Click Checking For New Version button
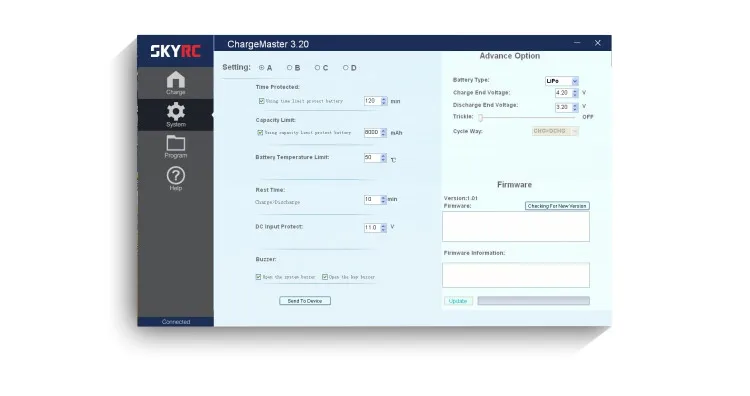This screenshot has height=396, width=750. click(557, 206)
